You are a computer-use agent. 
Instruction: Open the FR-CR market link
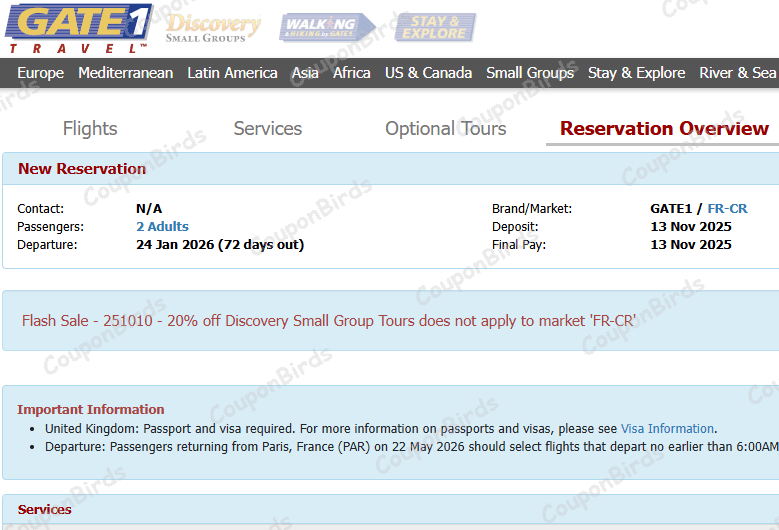click(x=727, y=209)
